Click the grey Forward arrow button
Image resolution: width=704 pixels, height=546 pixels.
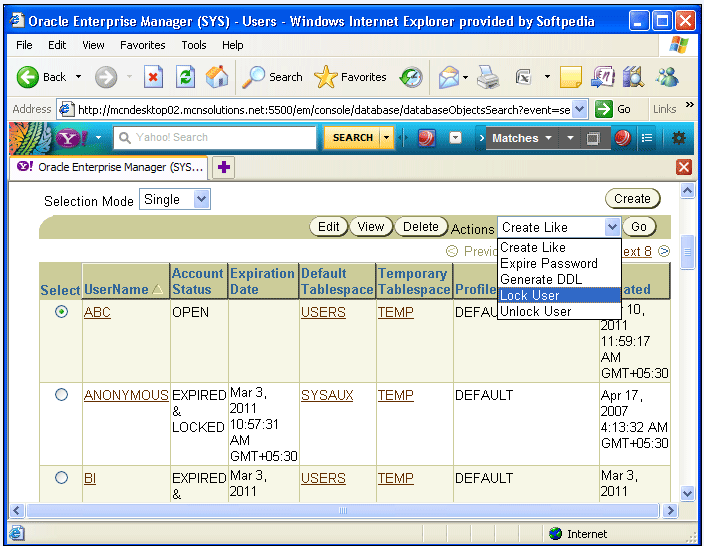click(x=106, y=77)
